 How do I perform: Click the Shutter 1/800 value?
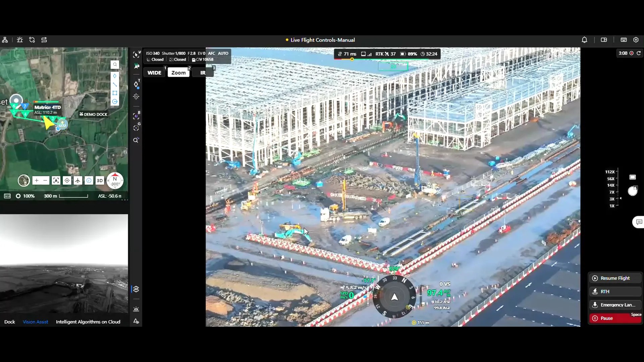pos(173,53)
